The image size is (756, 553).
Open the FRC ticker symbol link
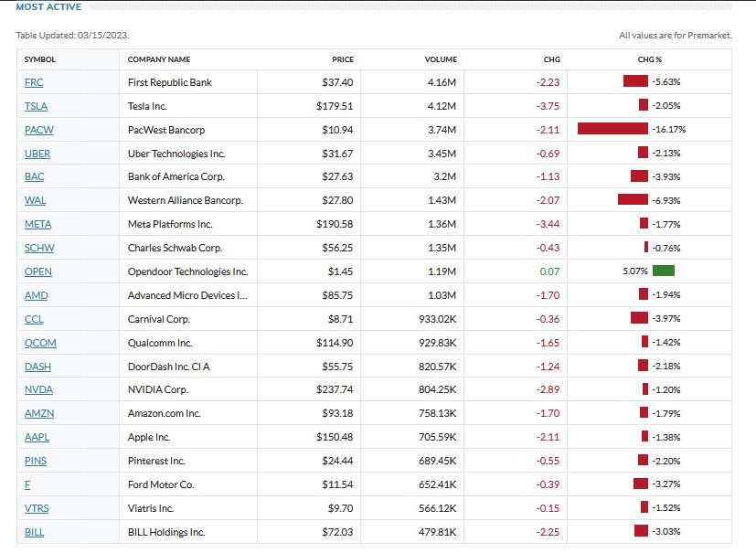tap(33, 82)
